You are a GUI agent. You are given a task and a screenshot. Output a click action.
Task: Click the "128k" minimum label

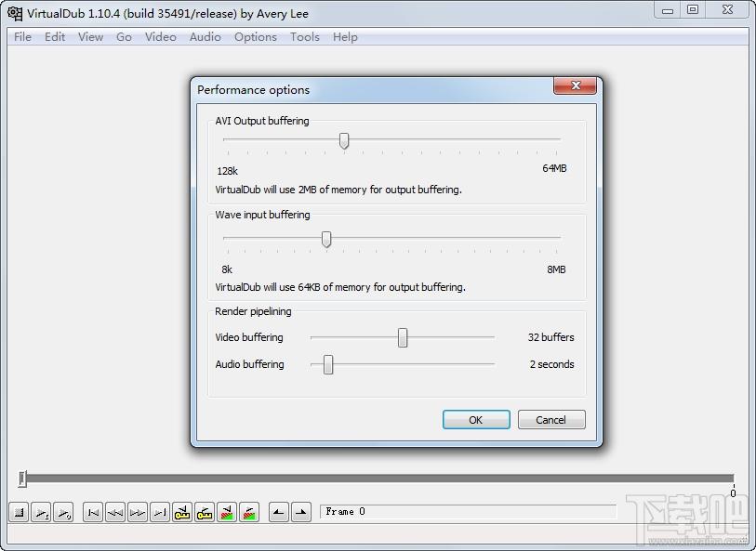pos(228,171)
